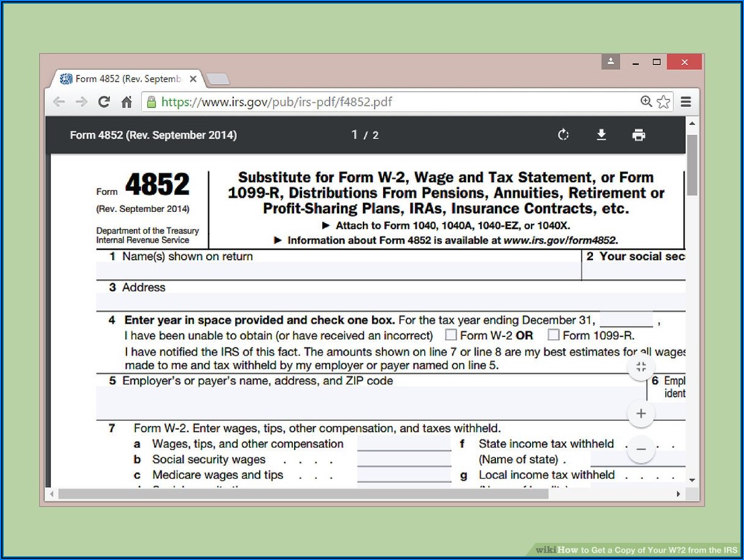
Task: Zoom in with the plus button
Action: (x=641, y=413)
